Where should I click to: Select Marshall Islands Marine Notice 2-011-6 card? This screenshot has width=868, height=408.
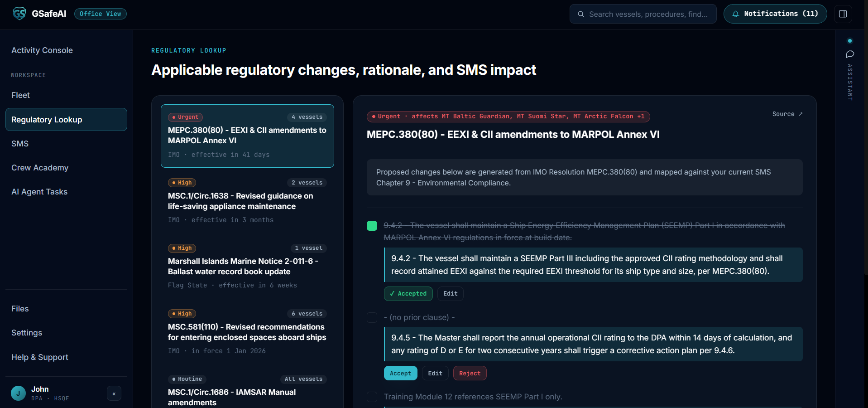click(247, 267)
